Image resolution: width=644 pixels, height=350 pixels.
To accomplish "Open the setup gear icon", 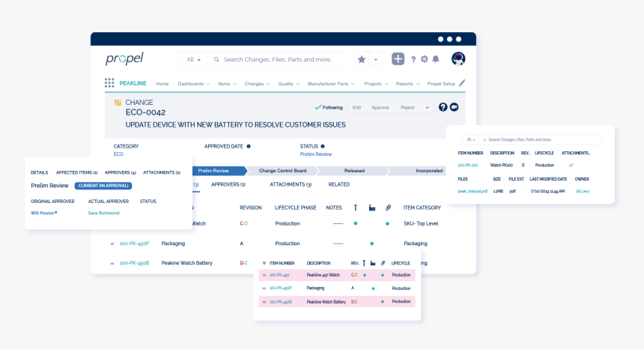I will [425, 59].
